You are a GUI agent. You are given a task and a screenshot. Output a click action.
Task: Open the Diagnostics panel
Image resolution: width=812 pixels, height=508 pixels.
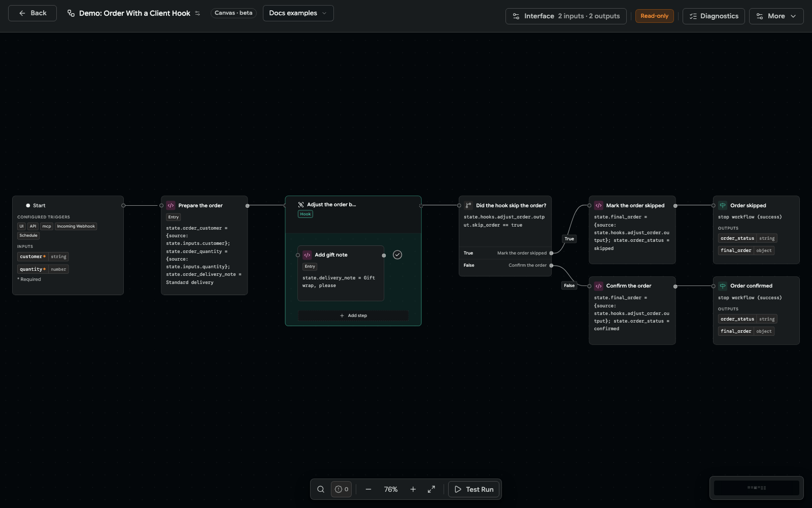[x=714, y=16]
